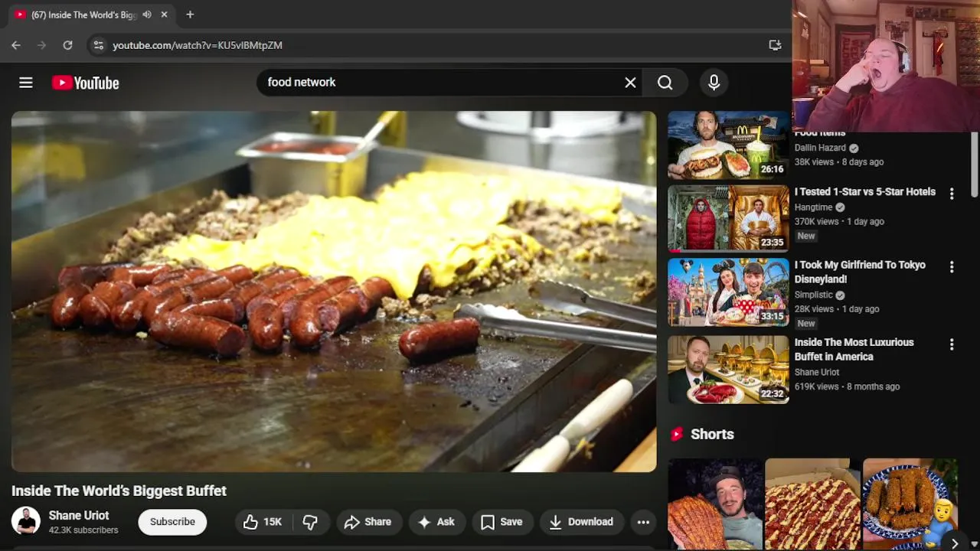Open the Ask AI button
The image size is (980, 551).
pyautogui.click(x=436, y=522)
